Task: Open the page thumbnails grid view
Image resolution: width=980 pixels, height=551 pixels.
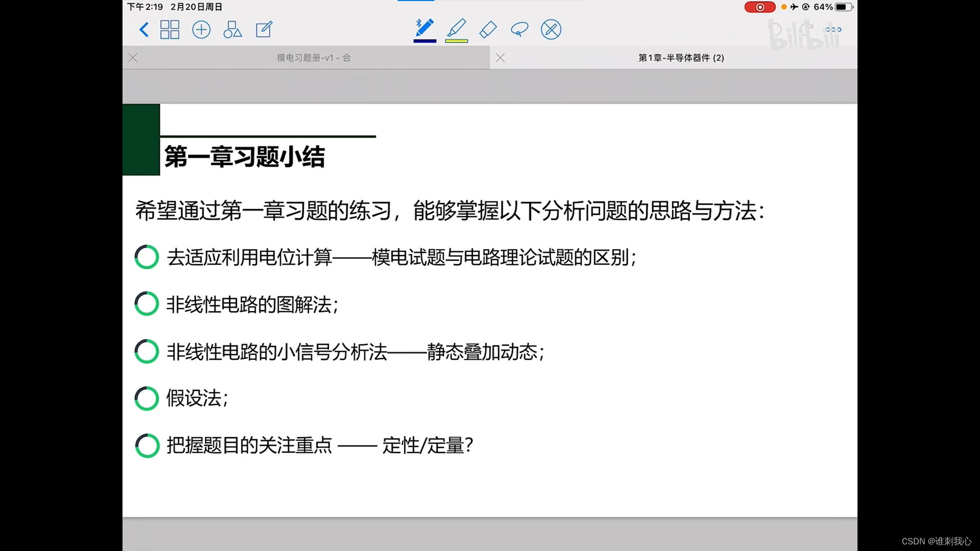Action: [x=169, y=30]
